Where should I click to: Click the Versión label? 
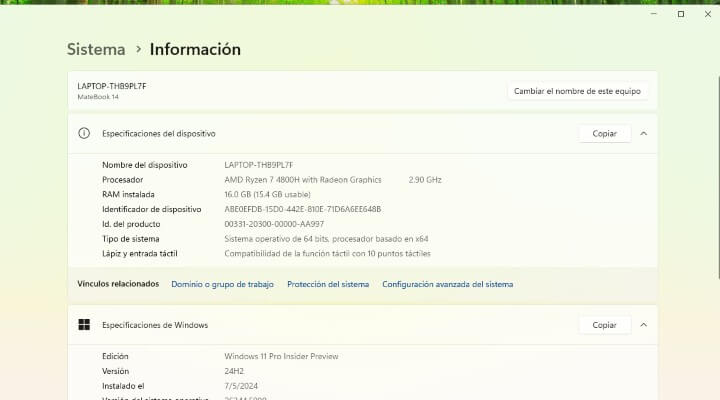click(x=115, y=371)
